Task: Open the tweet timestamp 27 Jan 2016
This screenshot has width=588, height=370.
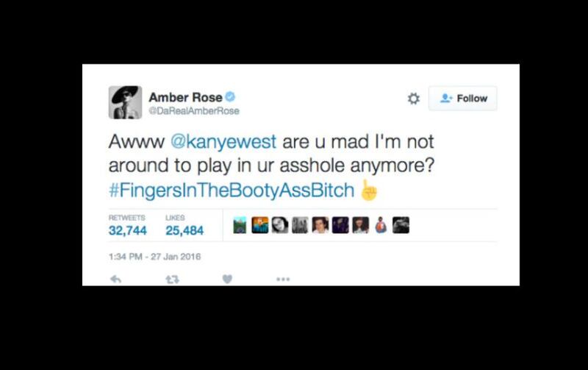Action: tap(155, 257)
